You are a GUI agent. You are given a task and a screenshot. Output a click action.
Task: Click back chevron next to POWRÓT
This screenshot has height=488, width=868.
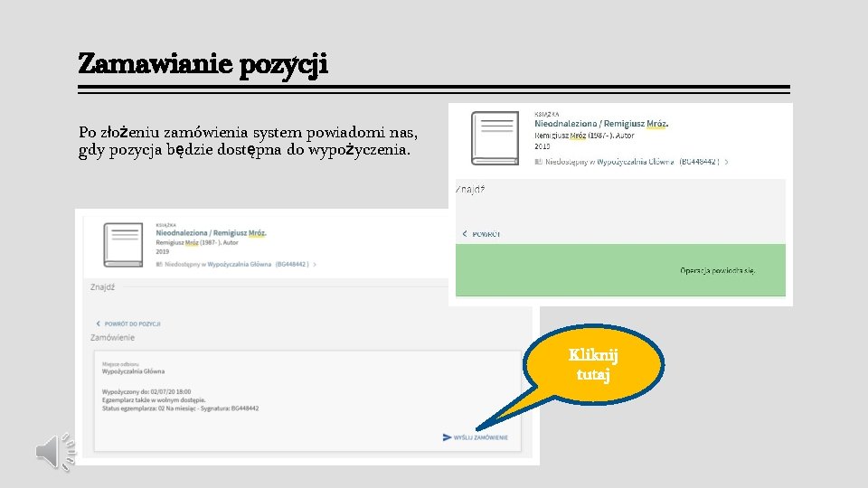(x=465, y=234)
